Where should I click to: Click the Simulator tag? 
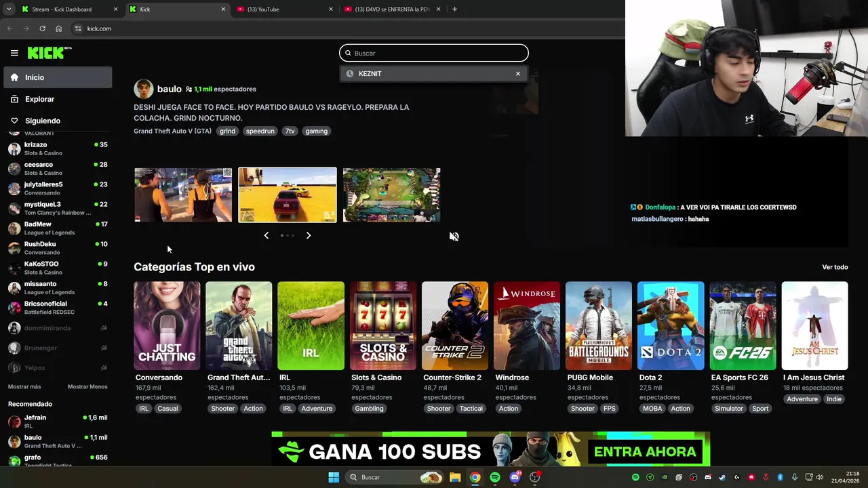click(729, 409)
